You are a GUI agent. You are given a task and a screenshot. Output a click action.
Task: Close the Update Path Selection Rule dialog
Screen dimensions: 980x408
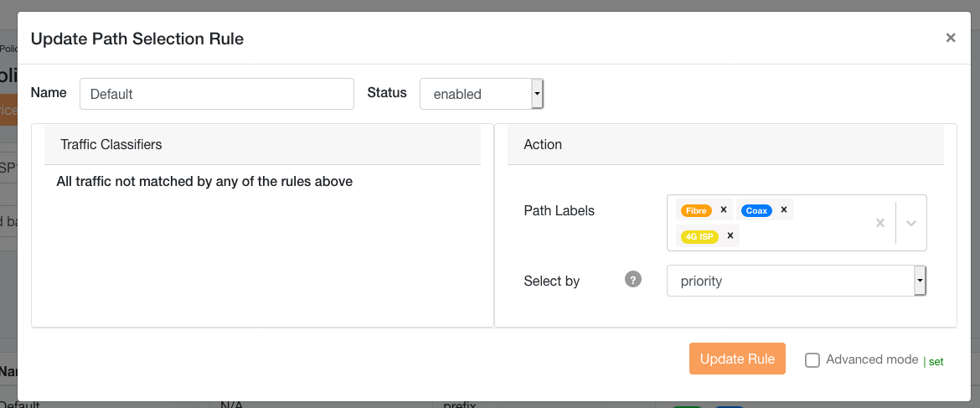pos(951,38)
